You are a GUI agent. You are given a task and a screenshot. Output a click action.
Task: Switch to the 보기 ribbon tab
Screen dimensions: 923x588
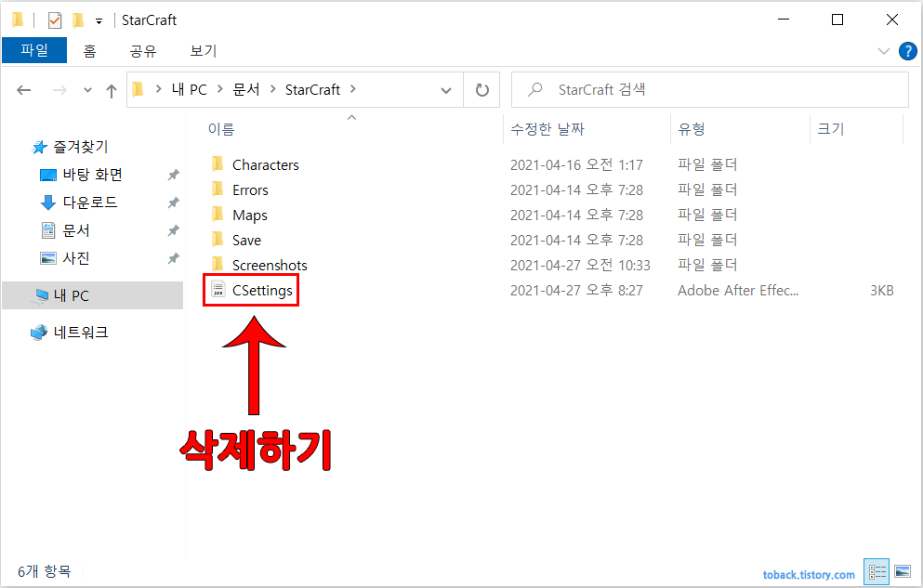pyautogui.click(x=203, y=50)
